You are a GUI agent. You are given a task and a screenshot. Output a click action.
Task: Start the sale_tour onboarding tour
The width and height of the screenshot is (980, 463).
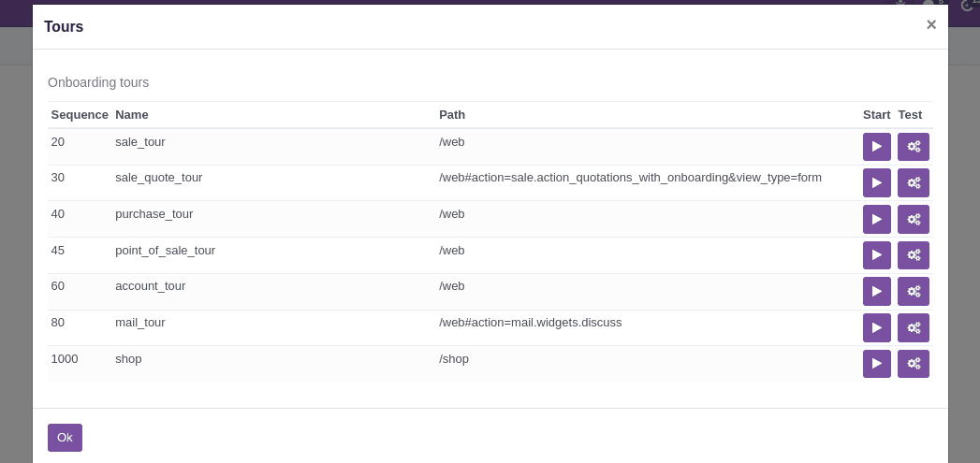tap(877, 146)
